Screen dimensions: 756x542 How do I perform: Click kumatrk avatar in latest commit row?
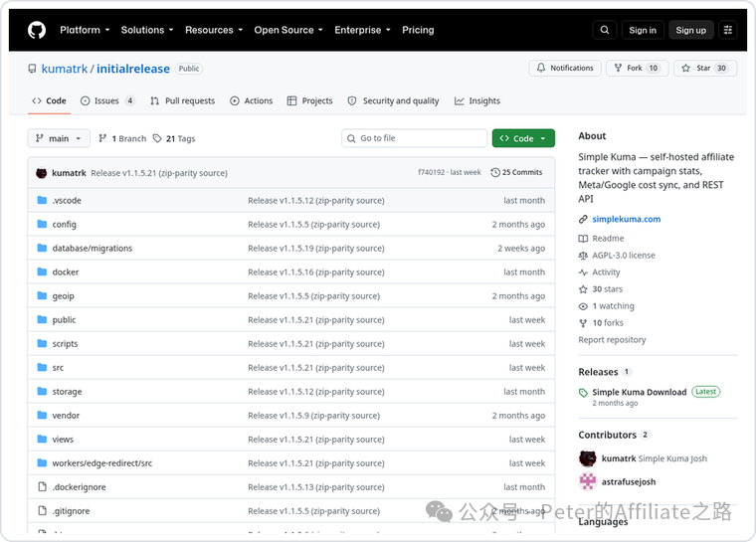click(42, 173)
